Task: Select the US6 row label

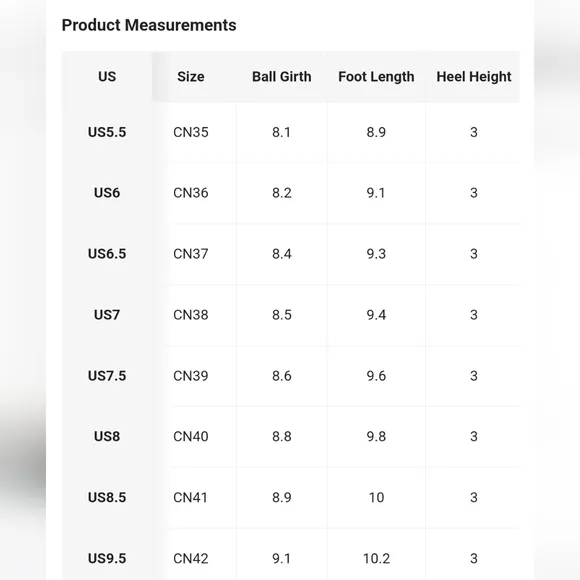Action: [x=107, y=193]
